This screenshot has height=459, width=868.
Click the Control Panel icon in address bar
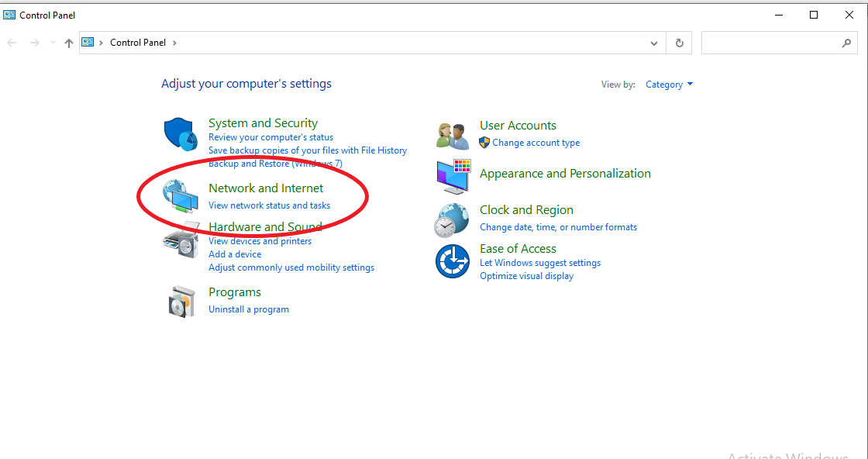tap(88, 42)
